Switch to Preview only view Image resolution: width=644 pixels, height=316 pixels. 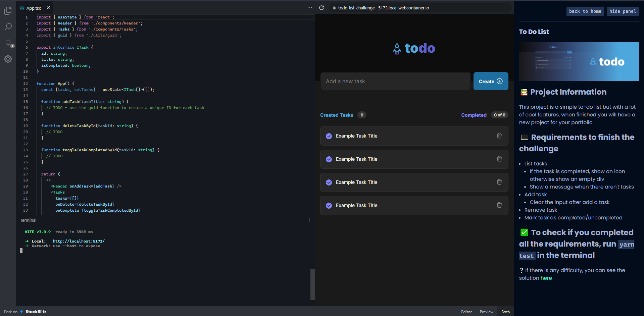click(486, 312)
